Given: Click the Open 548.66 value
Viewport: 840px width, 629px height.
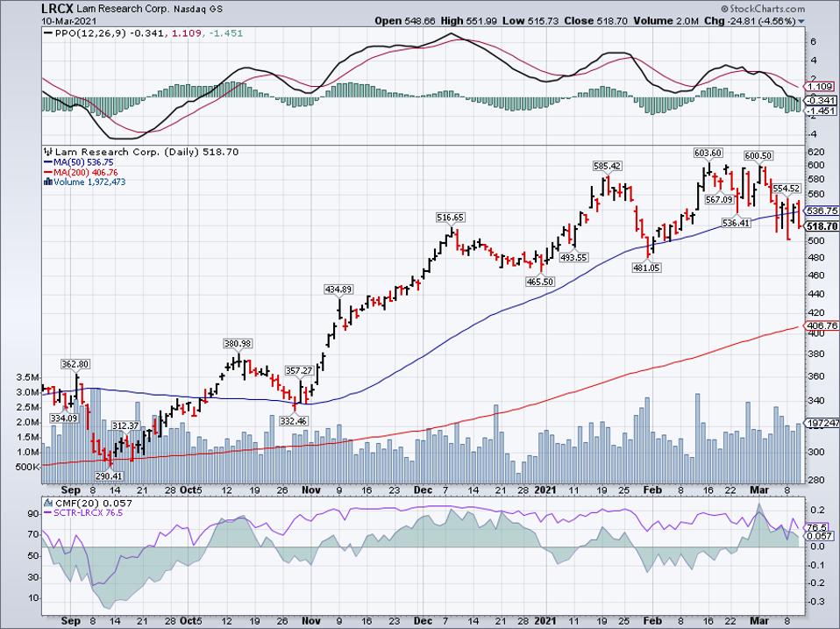Looking at the screenshot, I should [x=406, y=21].
